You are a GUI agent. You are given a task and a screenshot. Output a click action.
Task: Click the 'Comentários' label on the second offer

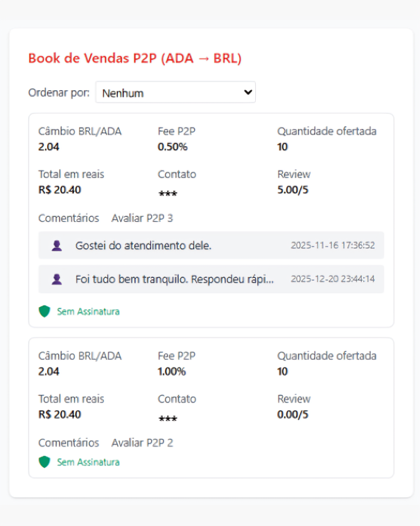[x=68, y=443]
